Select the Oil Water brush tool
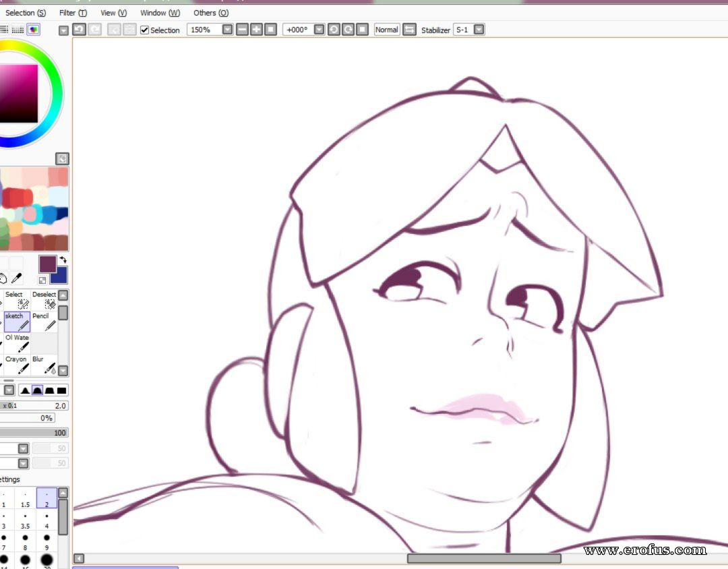The image size is (728, 569). click(17, 342)
